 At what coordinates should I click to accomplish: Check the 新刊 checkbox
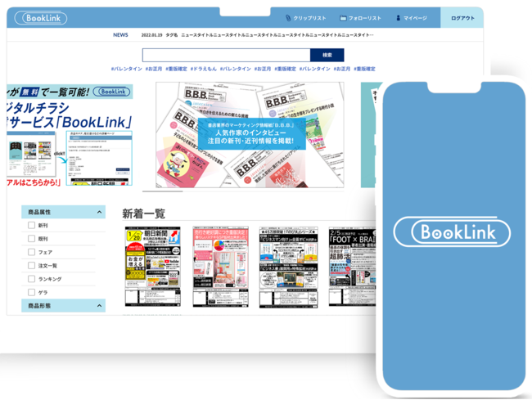pos(32,225)
